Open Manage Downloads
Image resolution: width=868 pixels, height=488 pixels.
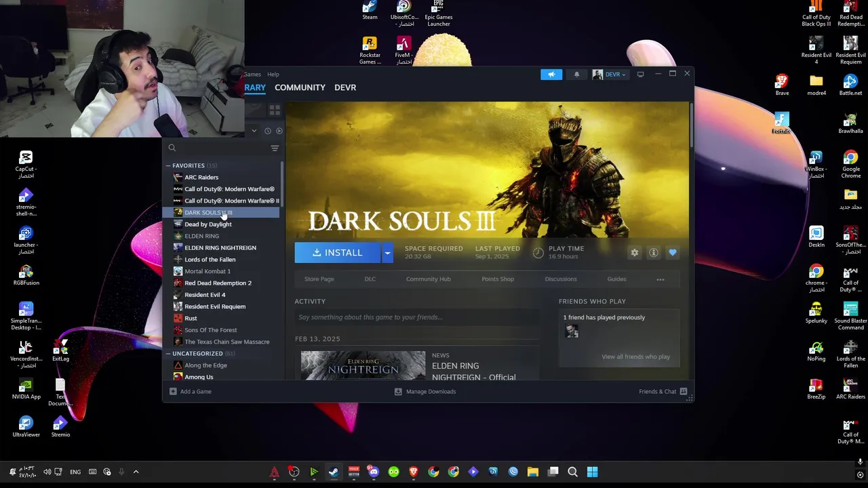[x=425, y=392]
